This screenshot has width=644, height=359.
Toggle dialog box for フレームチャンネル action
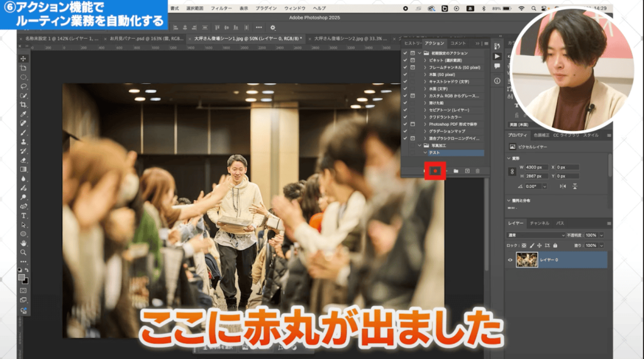(413, 67)
